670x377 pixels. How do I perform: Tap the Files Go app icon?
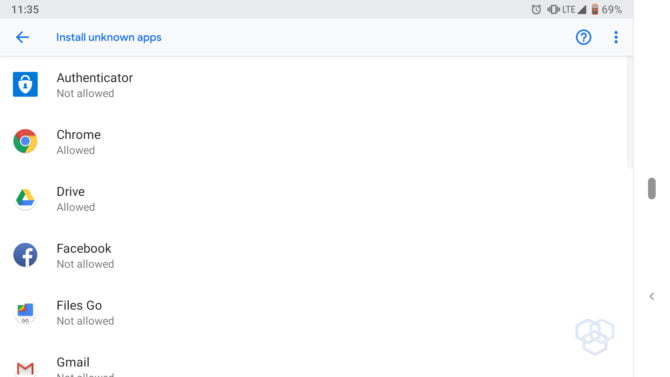[x=25, y=312]
